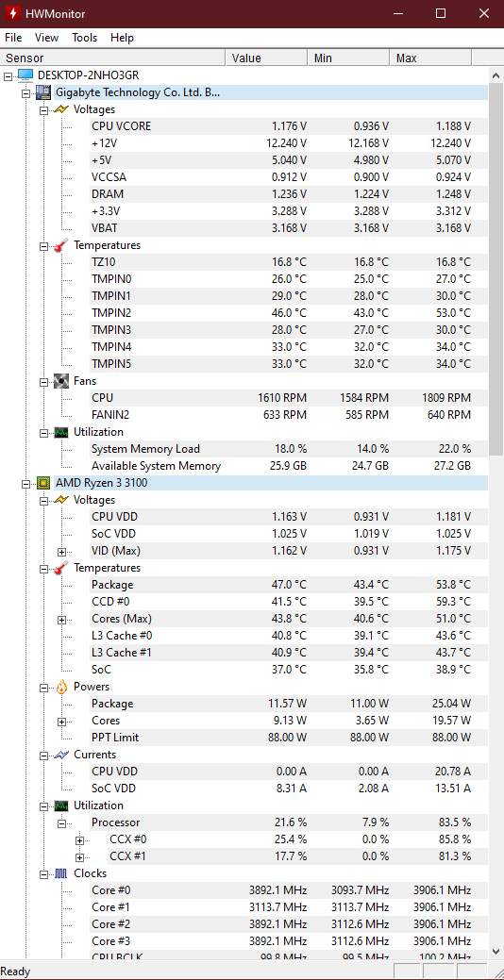
Task: Select the TMPIN2 row
Action: tap(289, 312)
